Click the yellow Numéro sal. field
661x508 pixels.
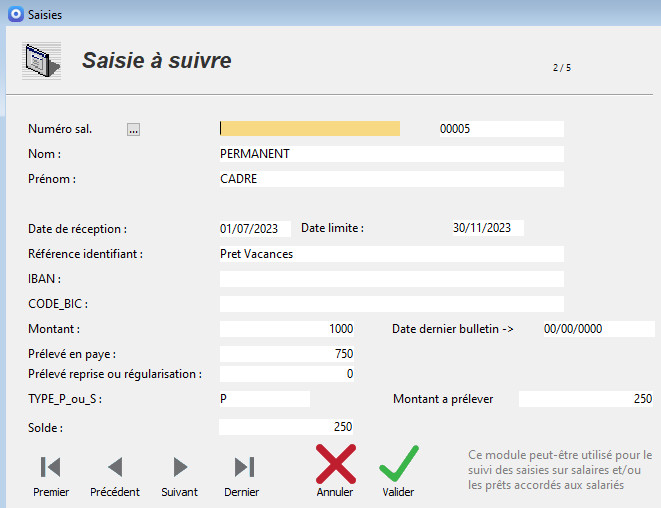309,128
